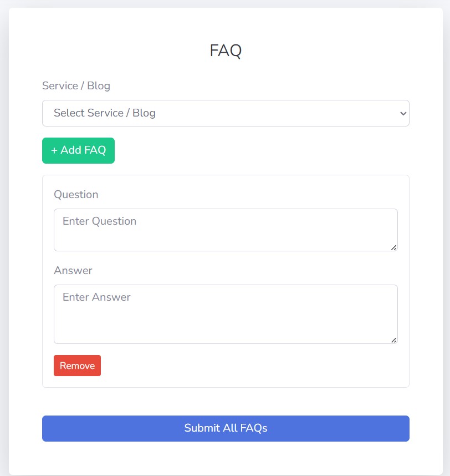Click the Answer field label
The height and width of the screenshot is (476, 450).
click(73, 271)
